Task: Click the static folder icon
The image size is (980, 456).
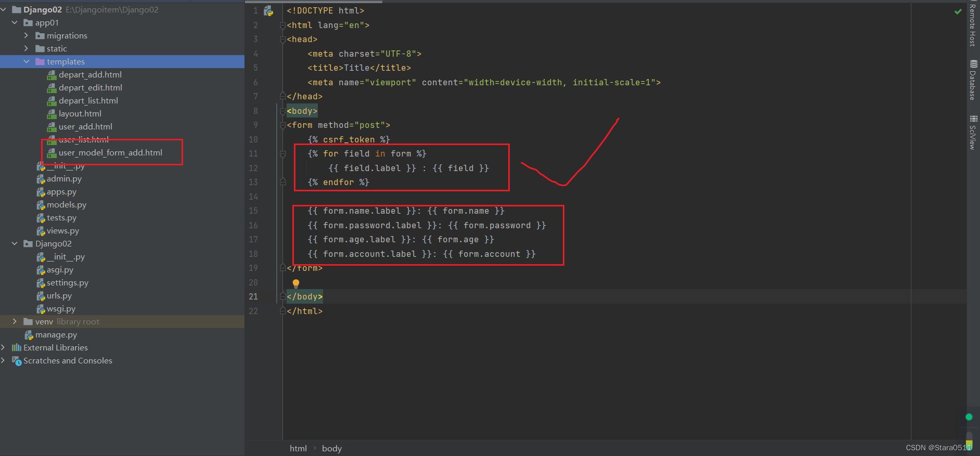Action: point(40,48)
